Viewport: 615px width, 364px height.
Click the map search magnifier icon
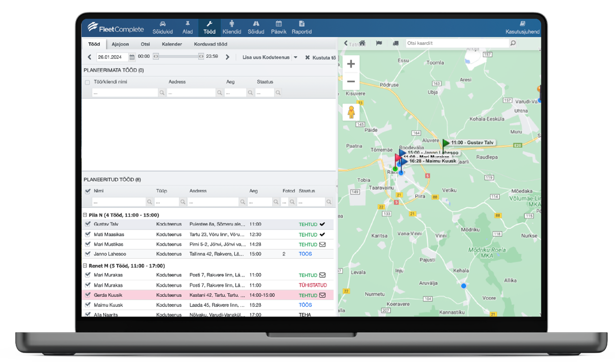[x=513, y=43]
